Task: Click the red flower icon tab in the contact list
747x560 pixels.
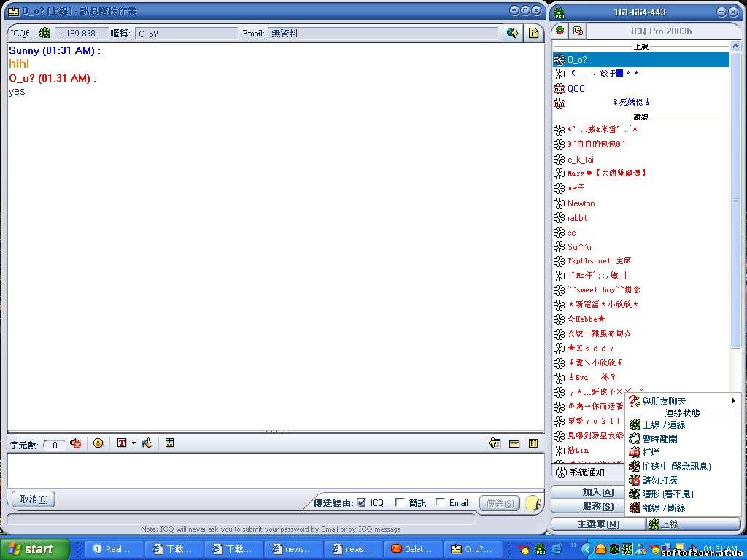Action: pyautogui.click(x=560, y=31)
